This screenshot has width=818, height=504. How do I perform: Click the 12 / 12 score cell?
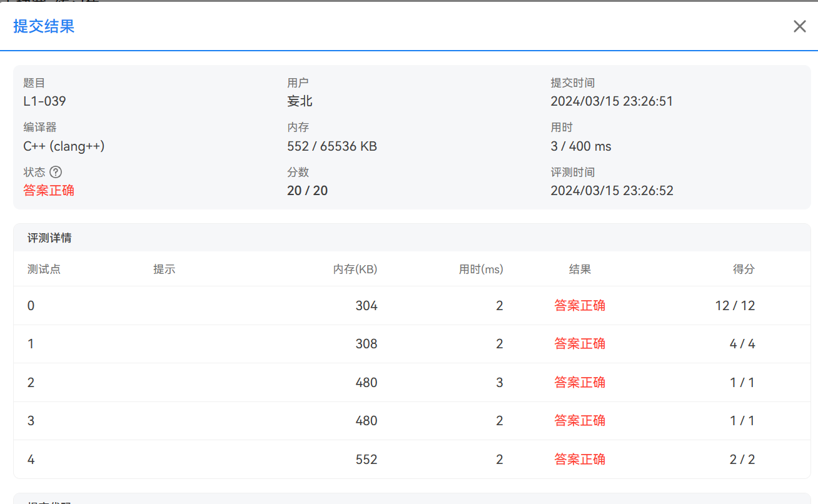click(x=735, y=306)
